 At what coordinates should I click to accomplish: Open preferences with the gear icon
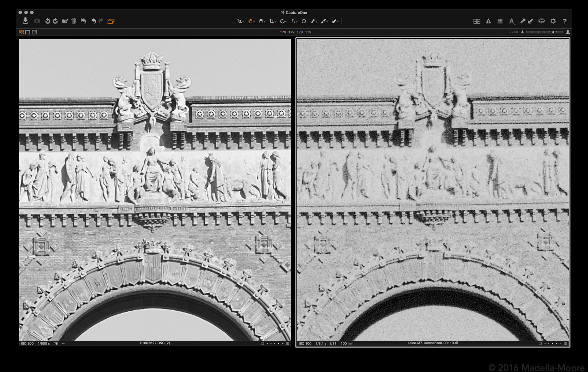tap(553, 21)
